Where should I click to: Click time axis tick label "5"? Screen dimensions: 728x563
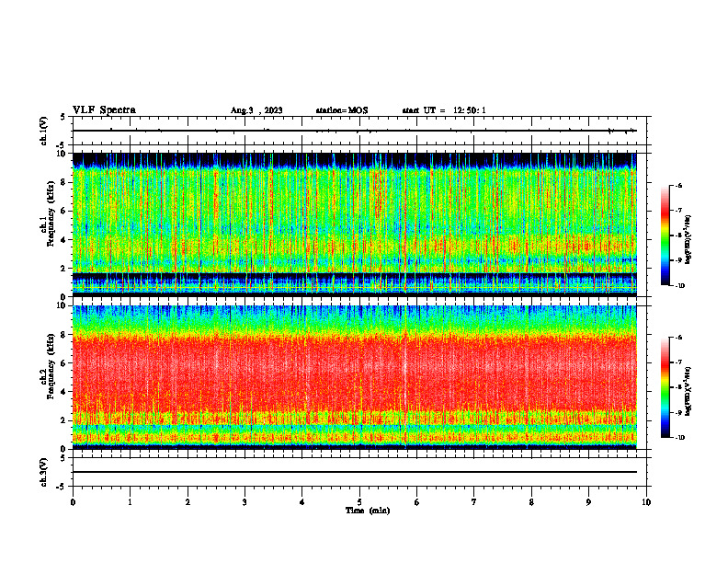click(359, 502)
